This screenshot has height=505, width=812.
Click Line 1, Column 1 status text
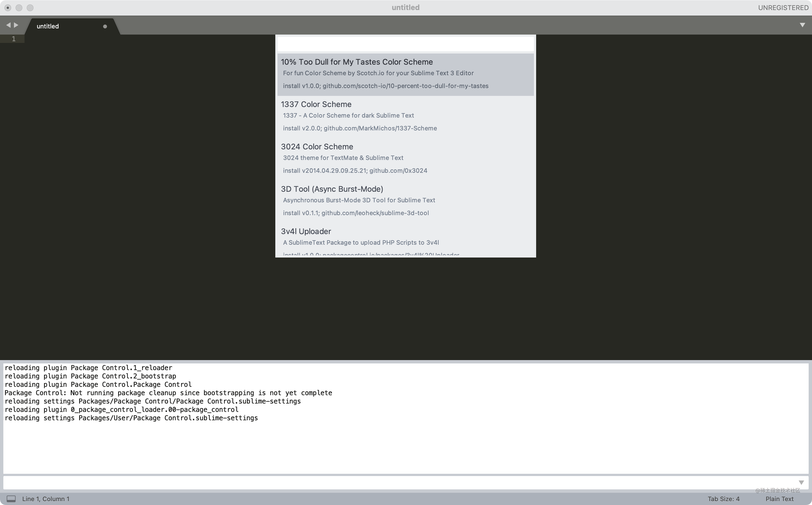pos(46,499)
